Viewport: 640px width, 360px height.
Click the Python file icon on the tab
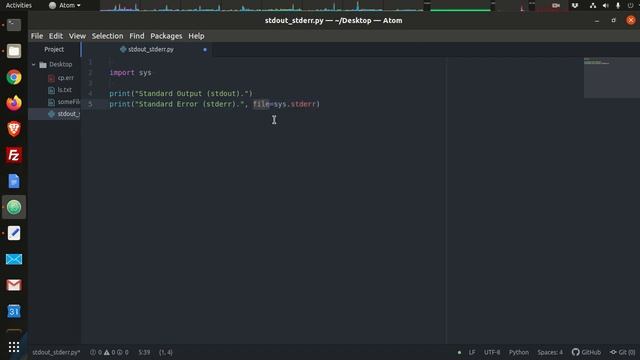(x=123, y=49)
